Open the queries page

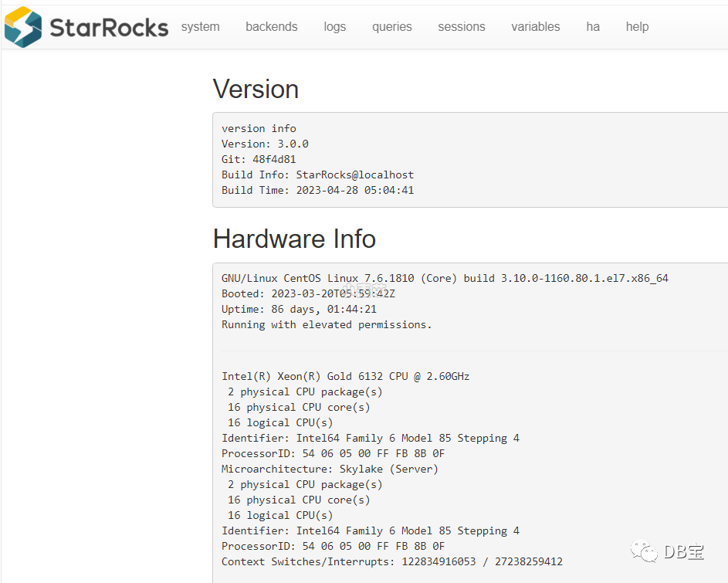pyautogui.click(x=391, y=26)
